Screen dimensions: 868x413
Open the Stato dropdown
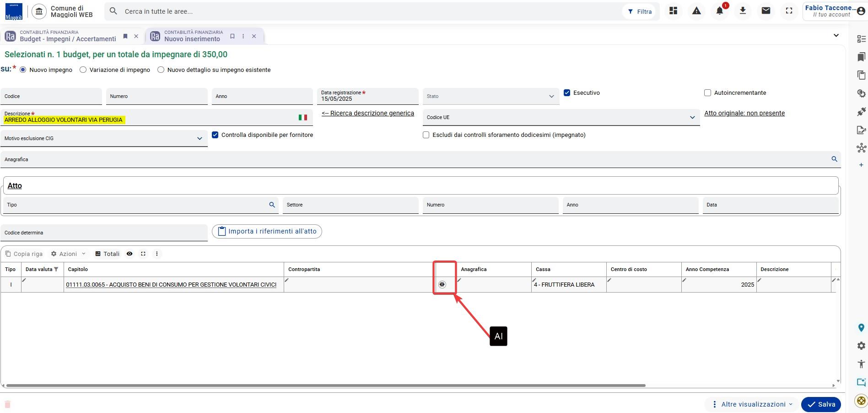491,96
